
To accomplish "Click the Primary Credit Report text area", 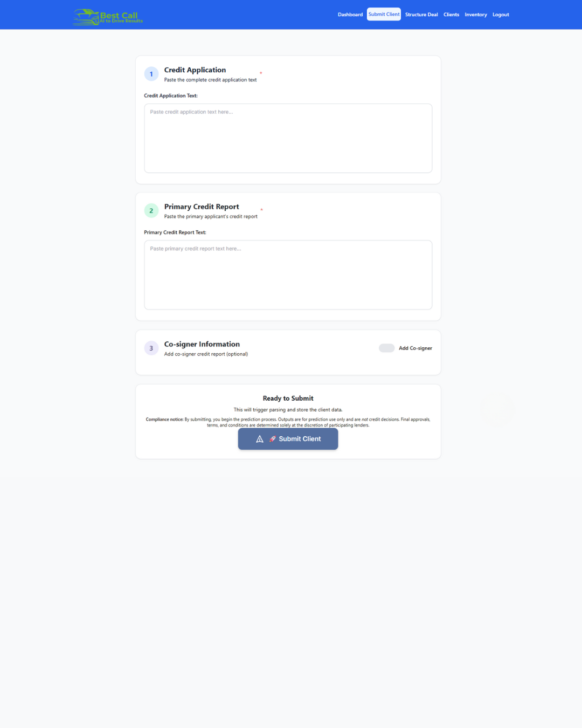I will [288, 275].
